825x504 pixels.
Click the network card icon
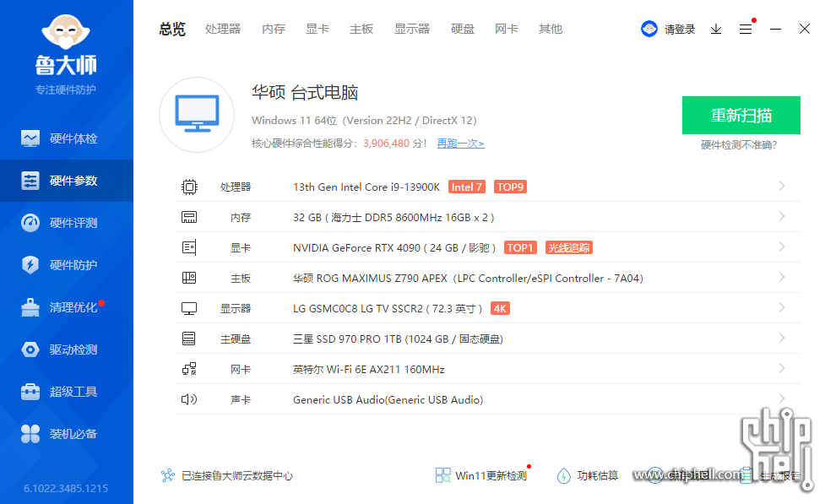[x=189, y=369]
